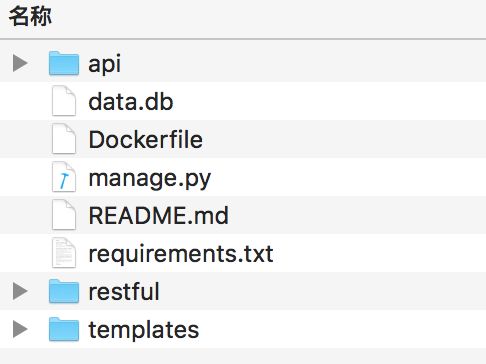
Task: Select the templates folder name
Action: [x=144, y=330]
